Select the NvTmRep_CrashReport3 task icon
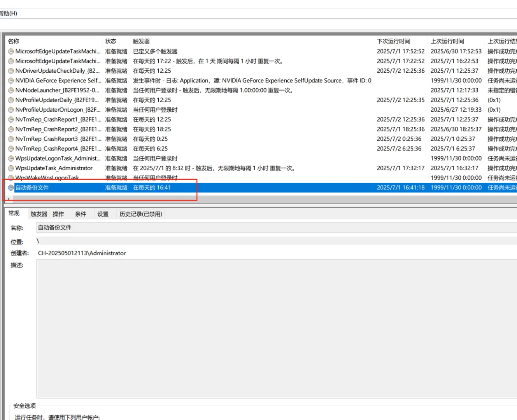The width and height of the screenshot is (517, 420). point(11,139)
